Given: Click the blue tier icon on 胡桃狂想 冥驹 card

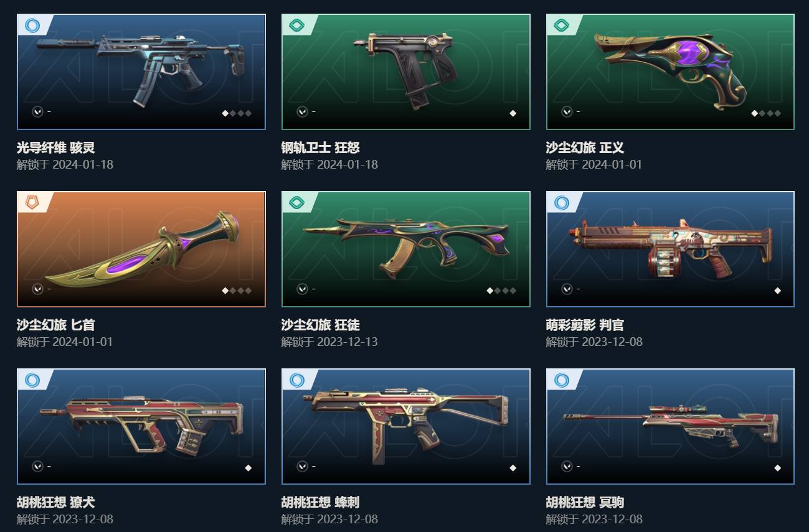Looking at the screenshot, I should 562,380.
